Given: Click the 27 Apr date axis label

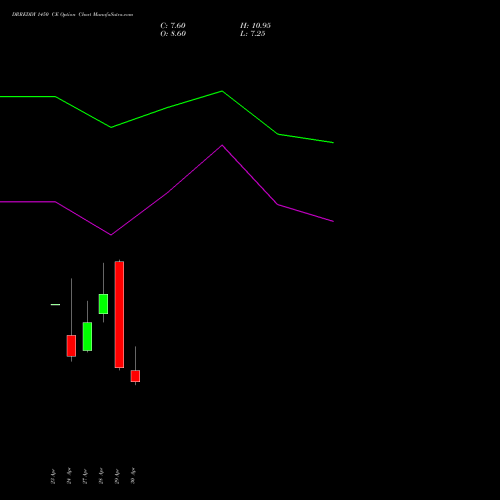Looking at the screenshot, I should pyautogui.click(x=85, y=476).
